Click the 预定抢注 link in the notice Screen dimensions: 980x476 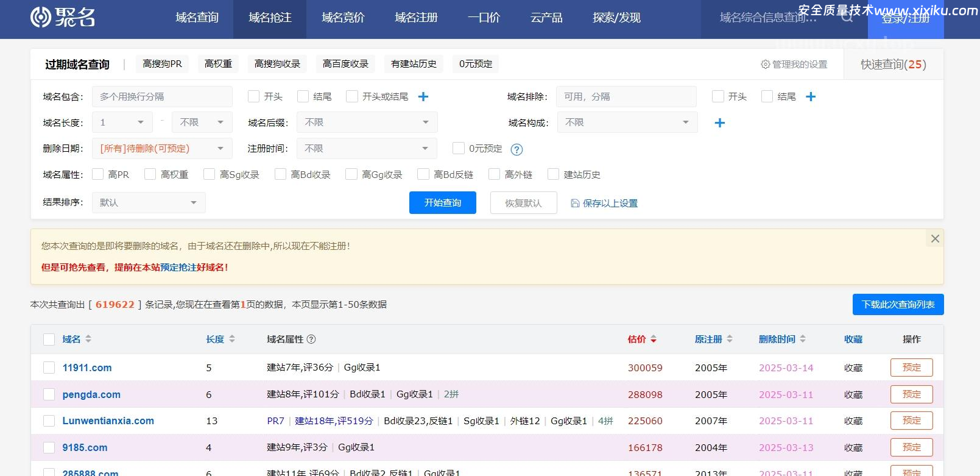(x=178, y=268)
